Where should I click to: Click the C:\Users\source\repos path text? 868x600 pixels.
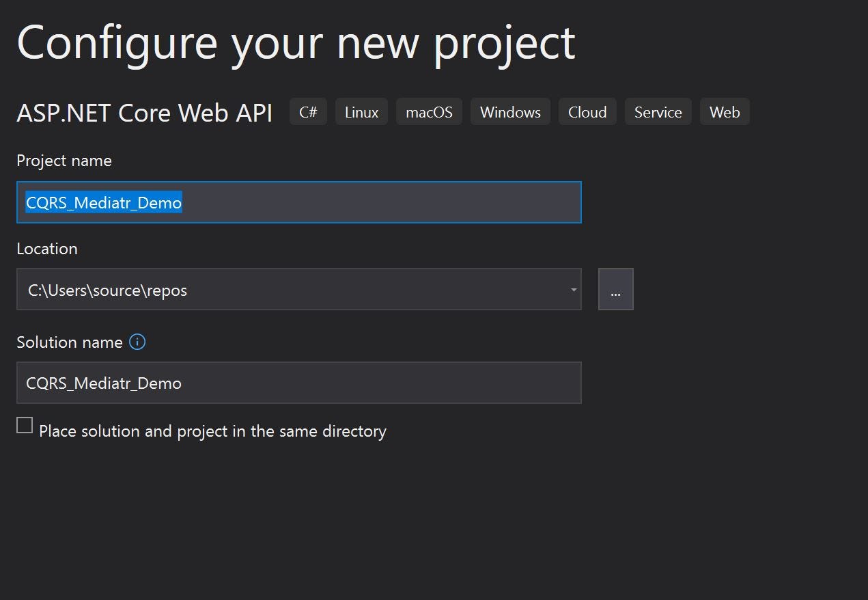point(107,290)
